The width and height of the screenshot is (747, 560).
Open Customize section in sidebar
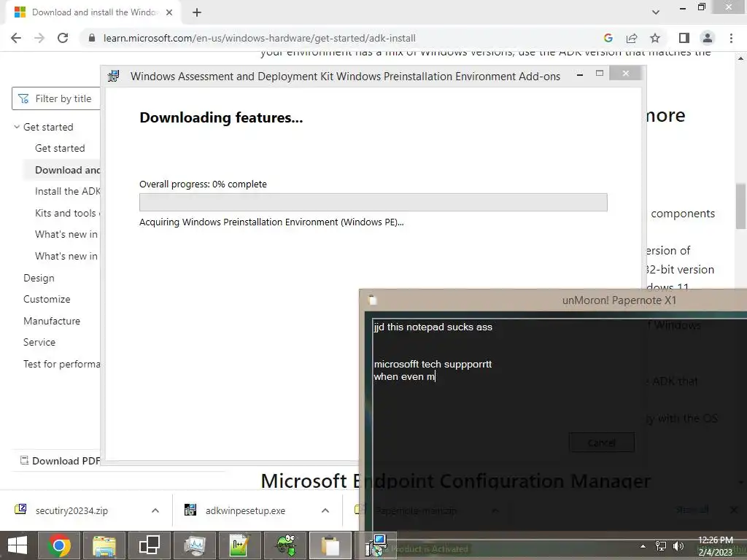pyautogui.click(x=47, y=299)
